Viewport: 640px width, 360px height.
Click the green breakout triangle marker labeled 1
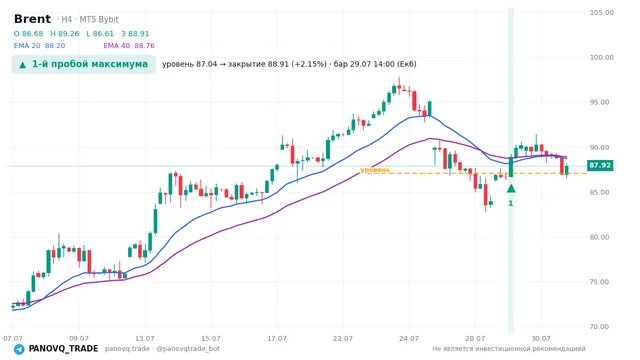click(511, 189)
